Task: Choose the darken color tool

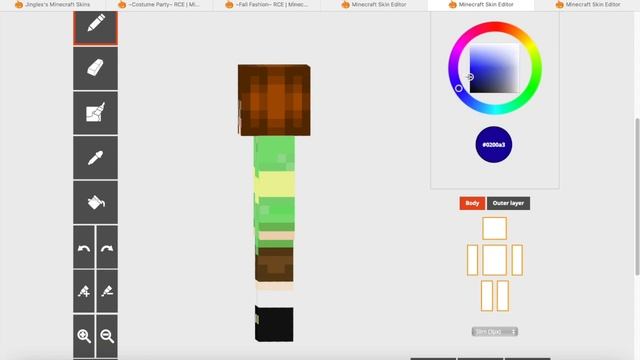Action: (107, 291)
